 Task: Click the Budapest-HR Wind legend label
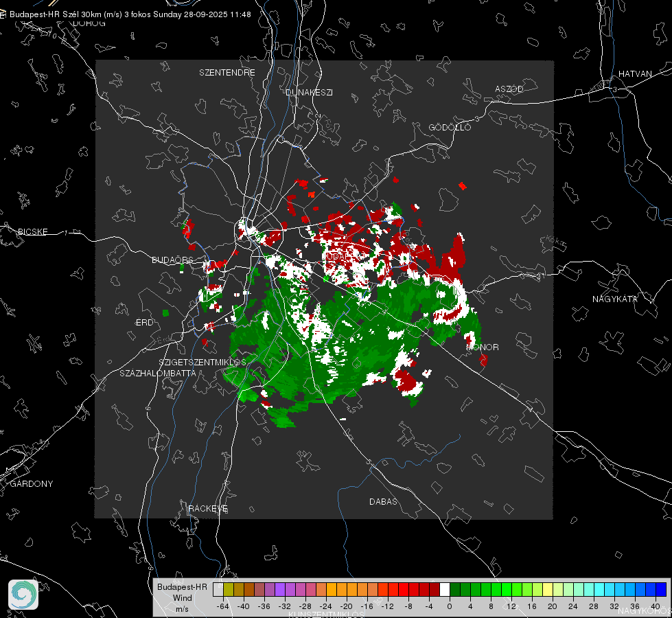182,593
